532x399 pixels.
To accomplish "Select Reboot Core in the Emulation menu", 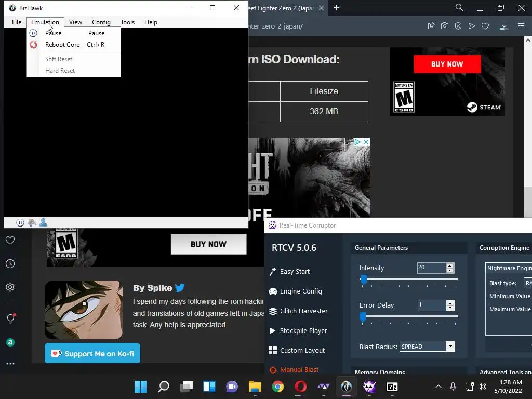I will (x=74, y=45).
